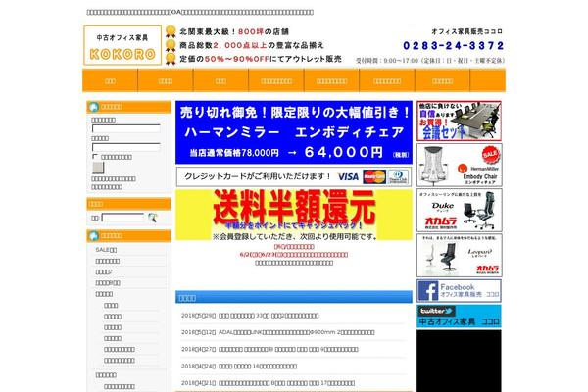Open the Twitter banner
The image size is (588, 392).
459,317
